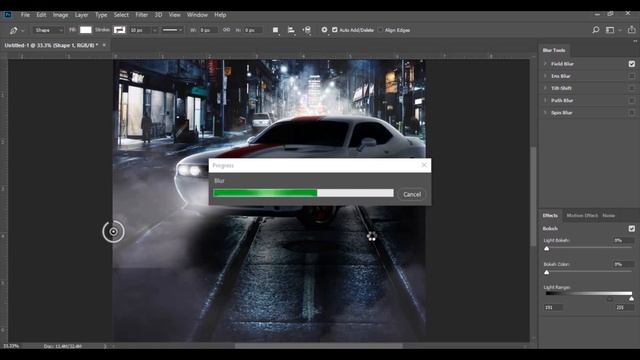Click the zoom percentage in status bar
The height and width of the screenshot is (360, 640).
11,346
